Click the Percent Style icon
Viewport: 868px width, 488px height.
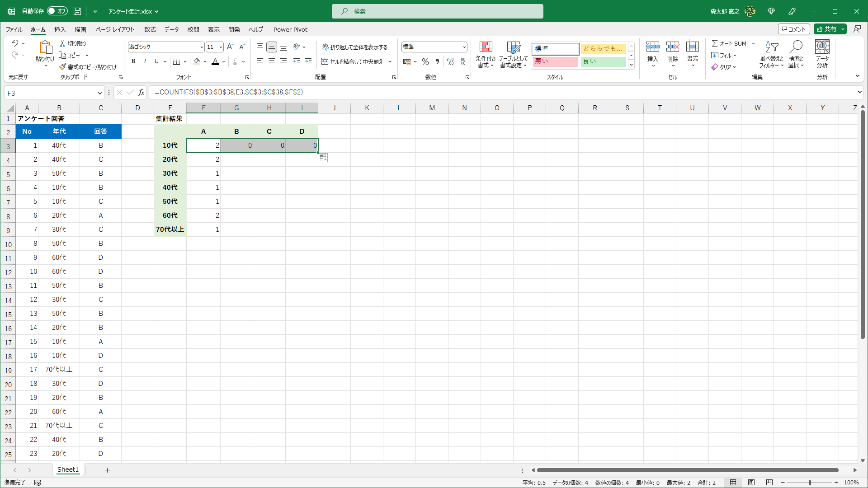click(425, 61)
